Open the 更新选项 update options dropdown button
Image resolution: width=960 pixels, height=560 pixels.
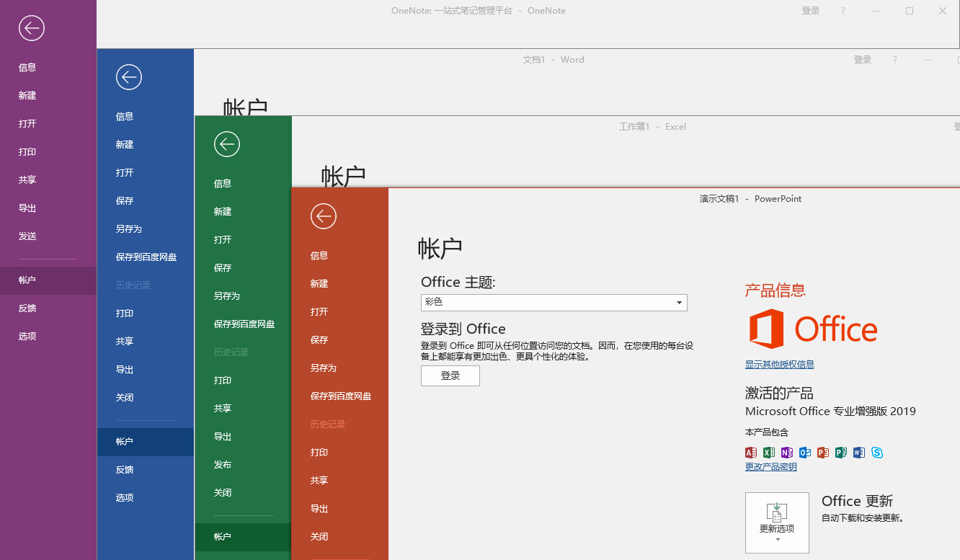click(x=777, y=523)
